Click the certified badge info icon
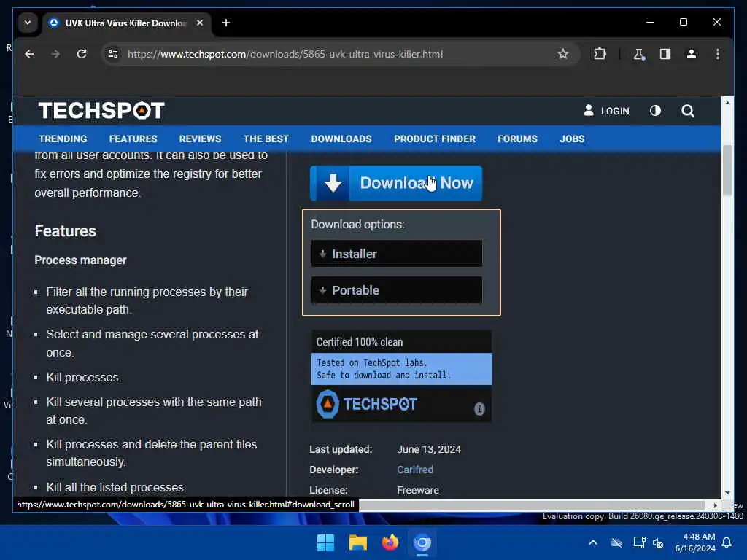The image size is (747, 560). point(479,408)
